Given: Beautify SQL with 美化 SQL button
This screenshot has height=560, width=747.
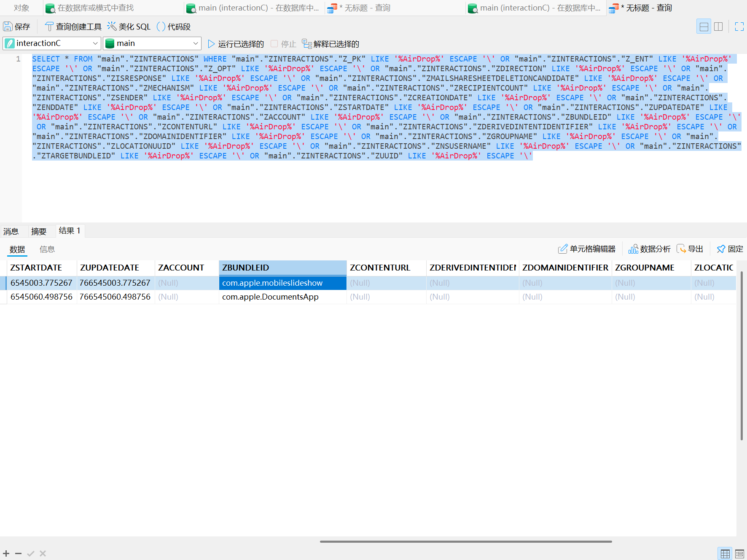Looking at the screenshot, I should 129,27.
